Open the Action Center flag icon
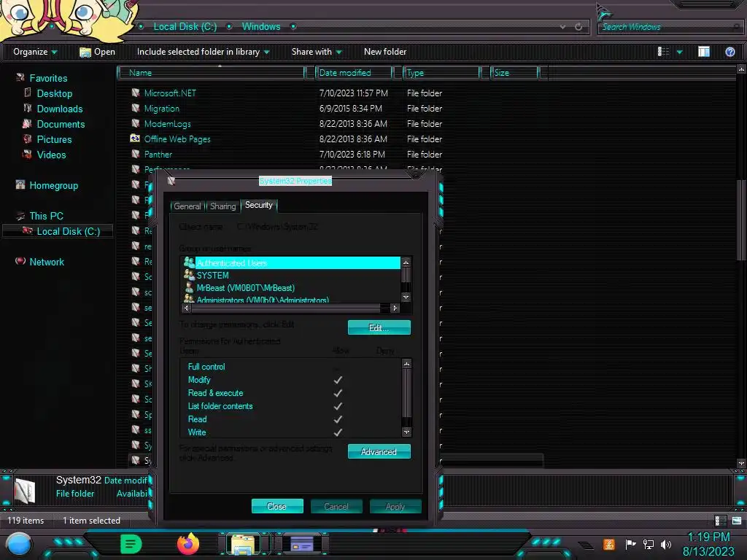 (630, 544)
